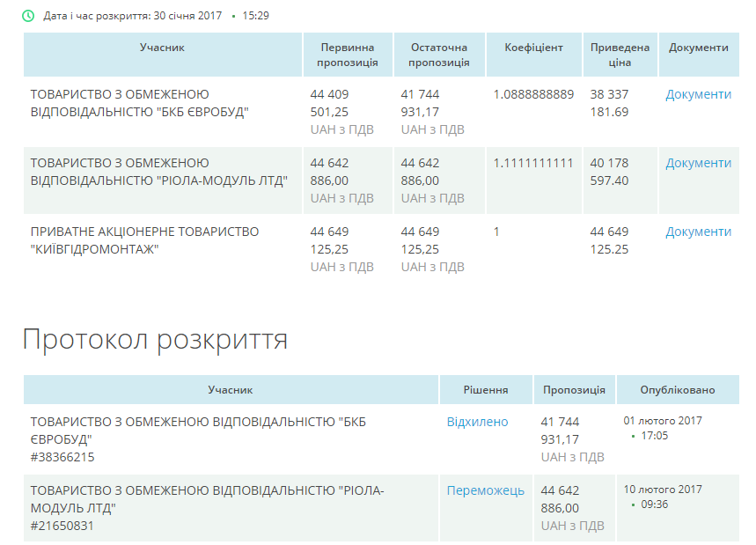Click the Опубліковано column header

678,389
